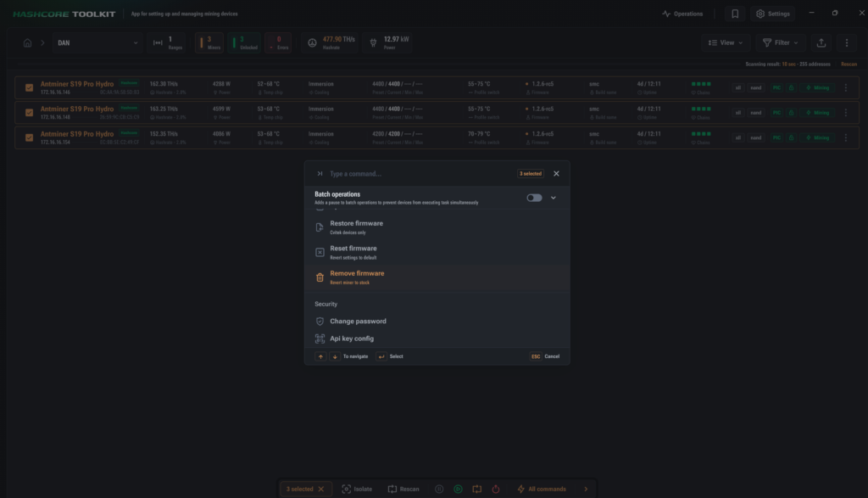The width and height of the screenshot is (868, 498).
Task: Toggle the Batch operations switch
Action: point(534,198)
